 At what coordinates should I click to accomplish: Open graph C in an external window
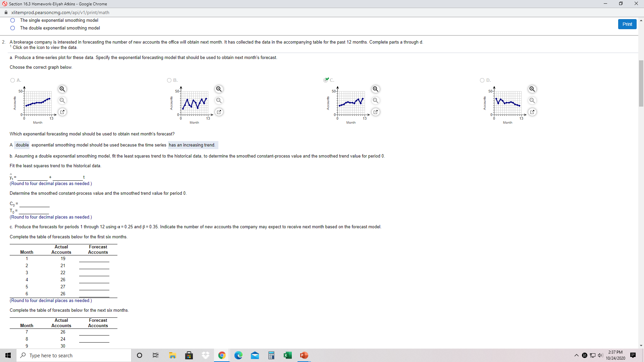tap(375, 112)
